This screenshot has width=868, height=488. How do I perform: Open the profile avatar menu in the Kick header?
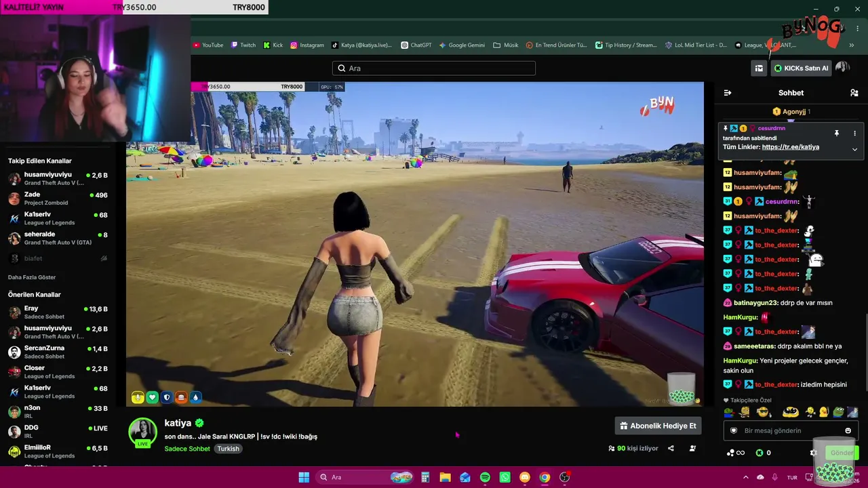(x=842, y=68)
